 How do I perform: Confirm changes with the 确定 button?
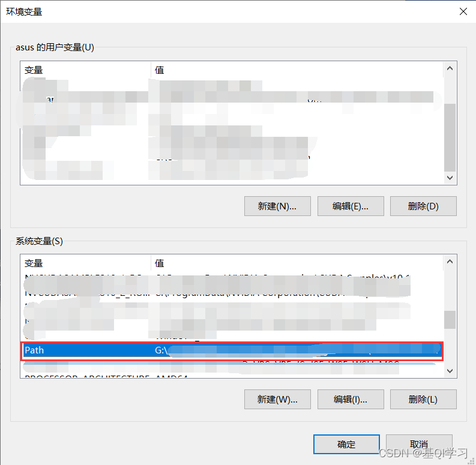pyautogui.click(x=346, y=445)
